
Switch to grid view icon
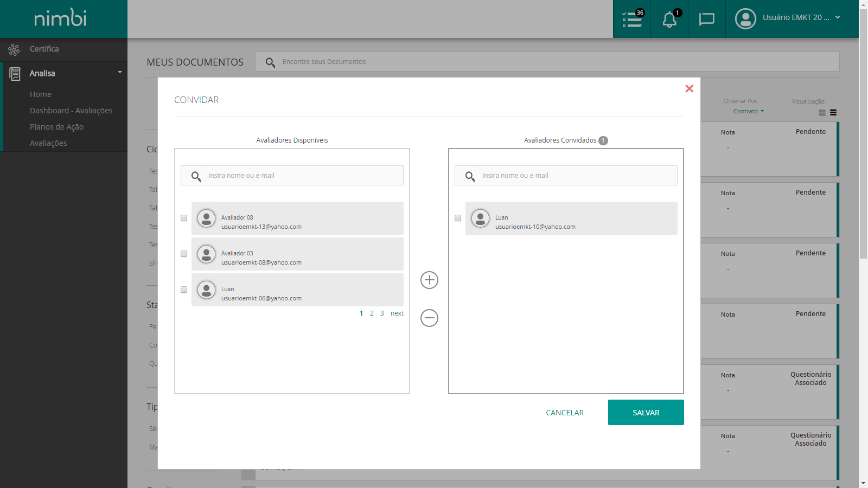(x=822, y=113)
